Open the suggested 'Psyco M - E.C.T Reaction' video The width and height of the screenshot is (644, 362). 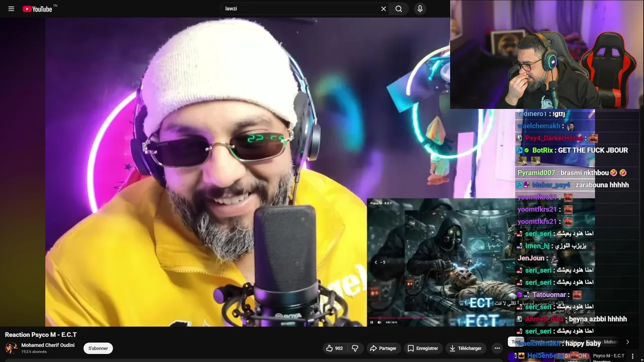(x=609, y=357)
